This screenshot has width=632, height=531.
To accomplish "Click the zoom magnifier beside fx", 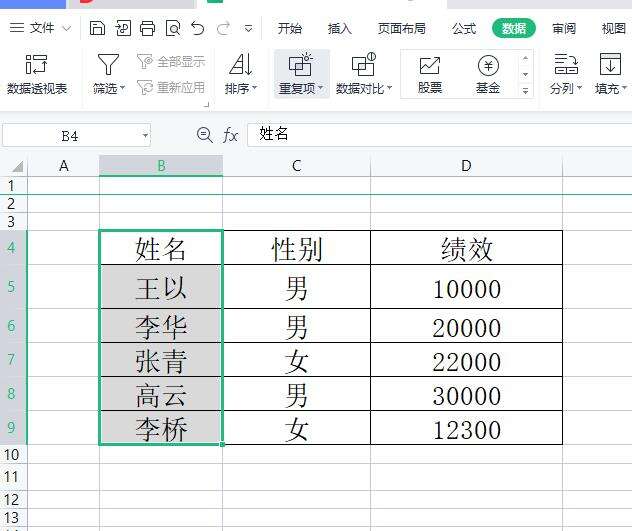I will 204,135.
